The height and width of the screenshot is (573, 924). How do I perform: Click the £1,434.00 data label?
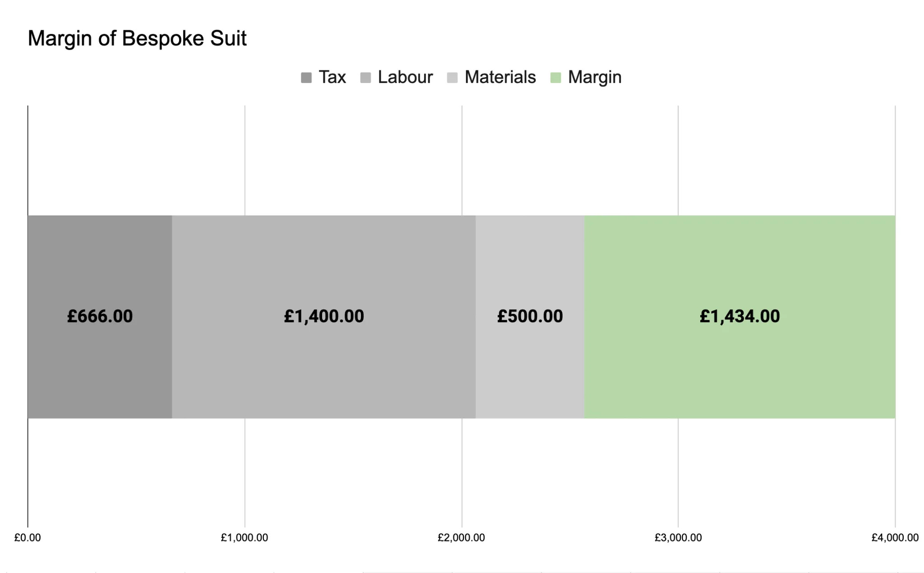[x=740, y=316]
